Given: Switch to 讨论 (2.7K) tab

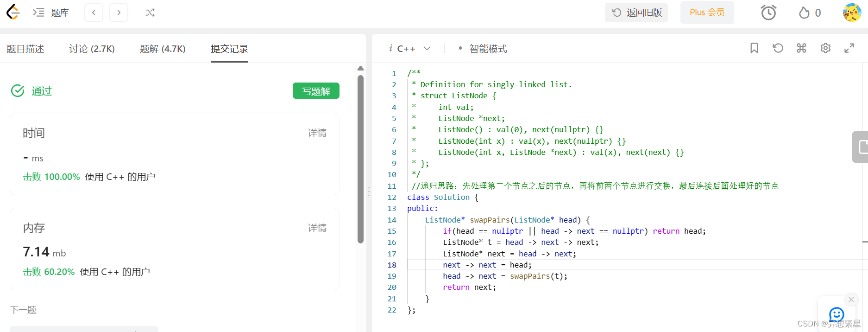Looking at the screenshot, I should tap(92, 49).
